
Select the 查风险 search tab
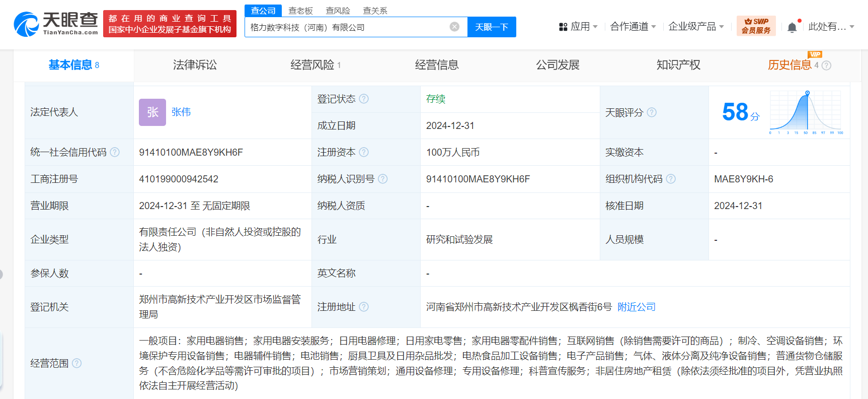(338, 11)
